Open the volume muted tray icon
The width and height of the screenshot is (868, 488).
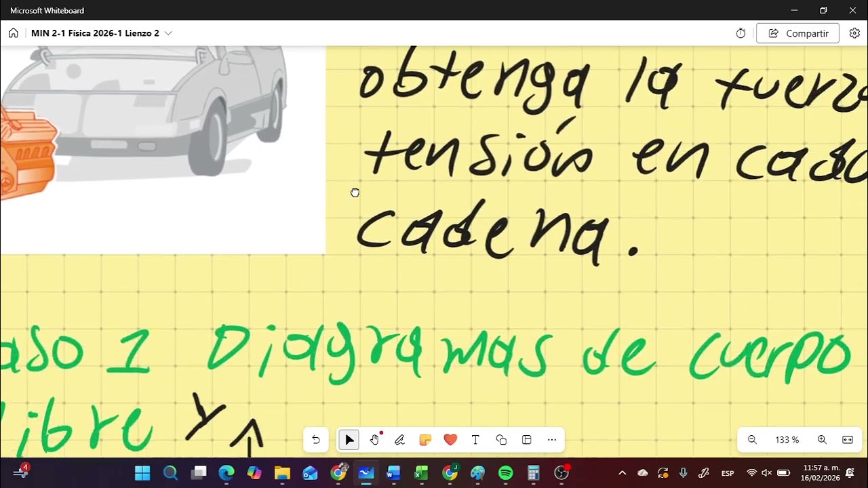[767, 473]
